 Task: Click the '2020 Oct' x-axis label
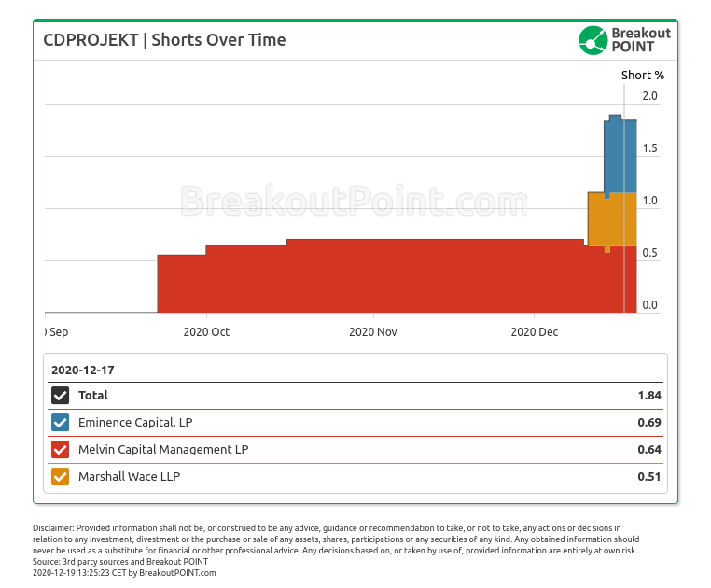pos(206,332)
